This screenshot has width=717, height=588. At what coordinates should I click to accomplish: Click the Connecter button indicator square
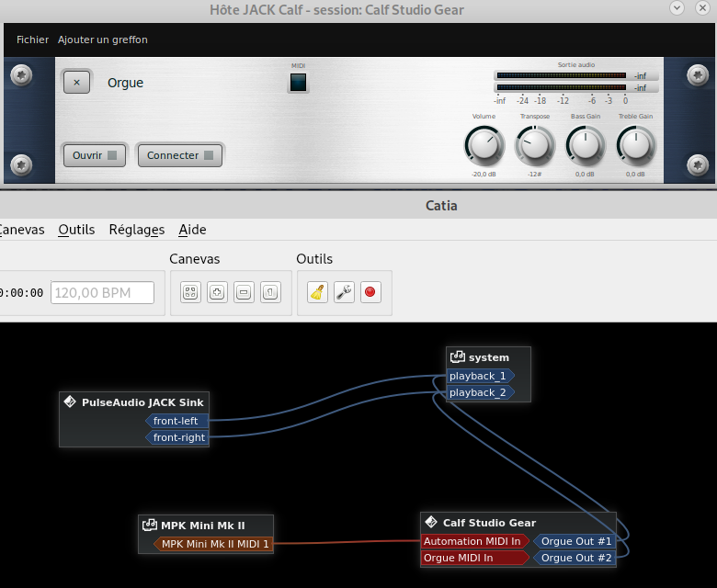(x=209, y=155)
